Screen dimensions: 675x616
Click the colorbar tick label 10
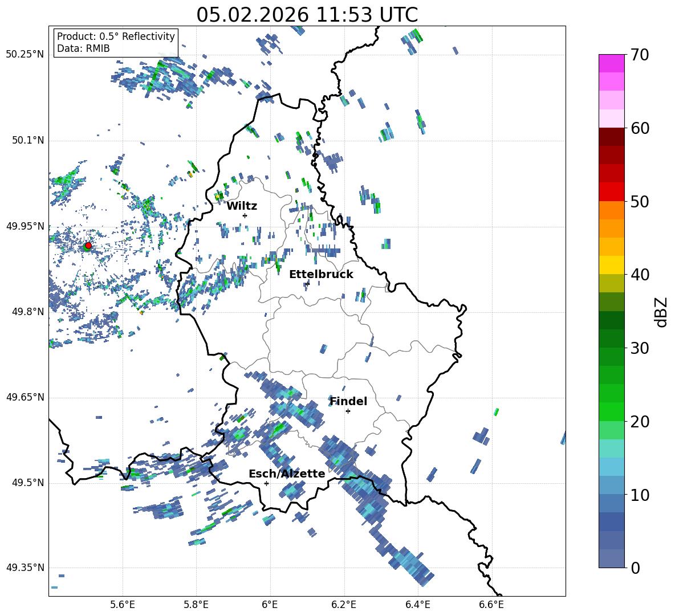coord(640,495)
